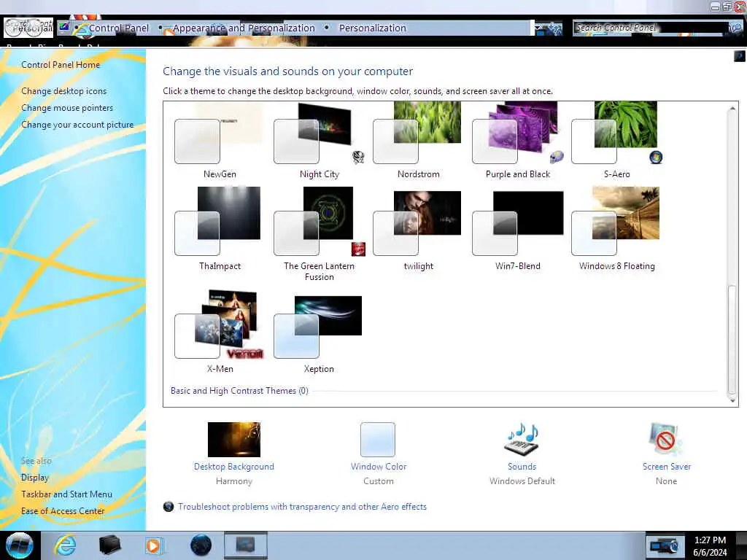
Task: Click the Sounds link
Action: (522, 467)
